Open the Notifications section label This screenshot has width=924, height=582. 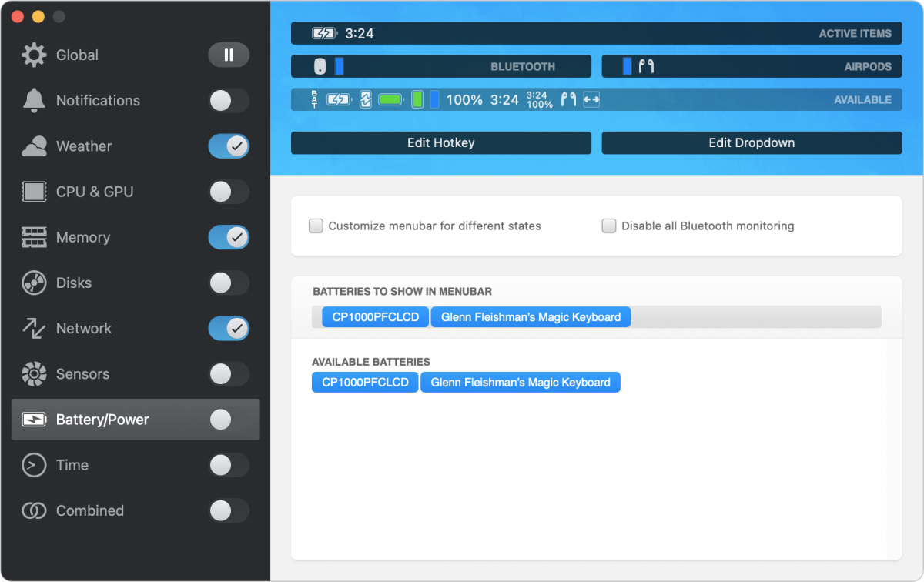[x=98, y=100]
